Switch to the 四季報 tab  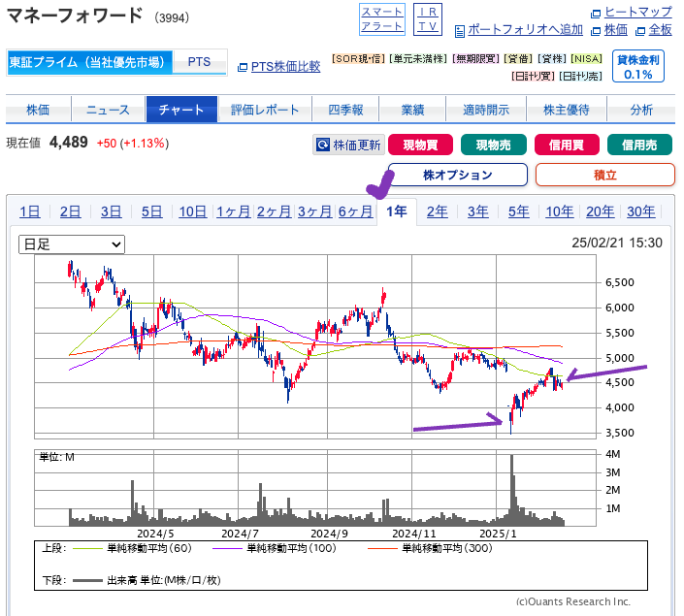tap(345, 110)
